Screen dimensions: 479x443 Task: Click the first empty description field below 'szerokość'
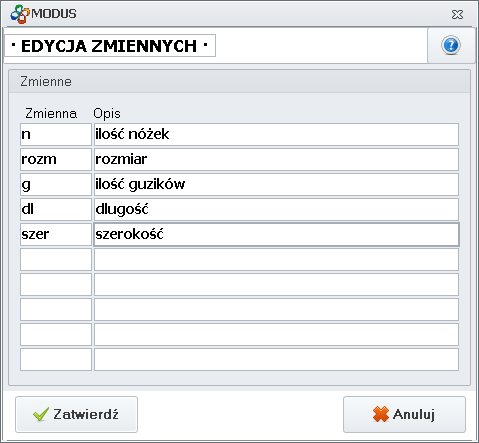276,259
